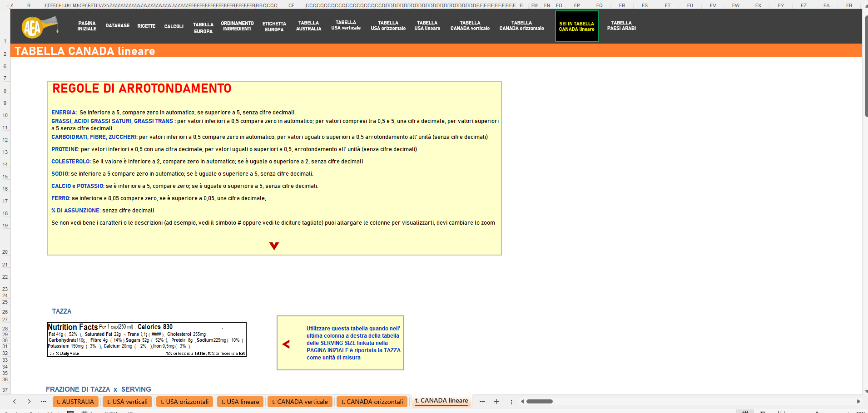Select column header FA
Image resolution: width=868 pixels, height=413 pixels.
pos(827,5)
